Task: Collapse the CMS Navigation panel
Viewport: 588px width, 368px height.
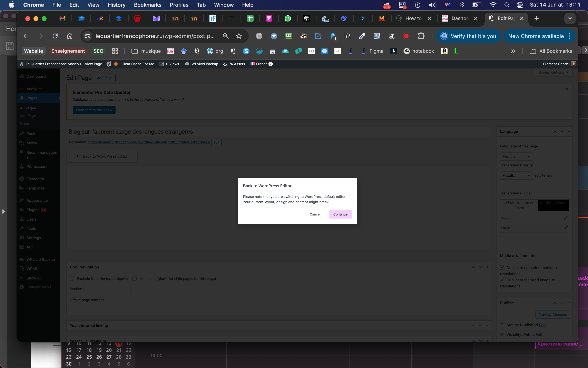Action: point(487,267)
